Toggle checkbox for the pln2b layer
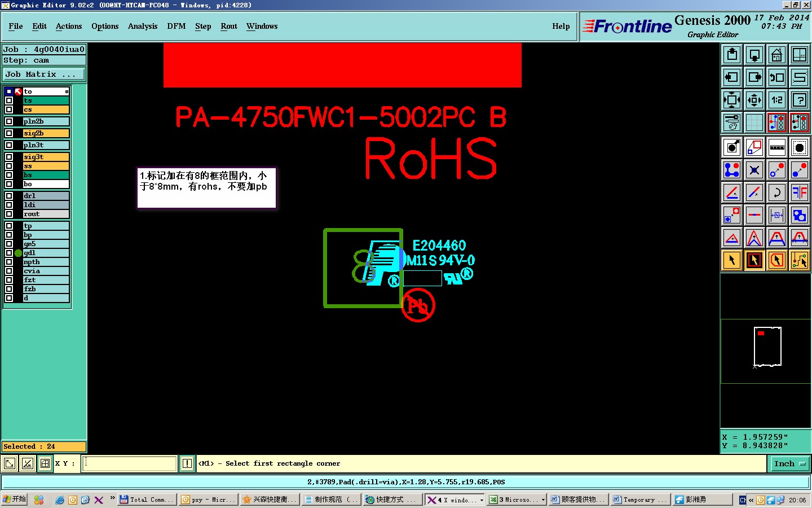The image size is (812, 508). [9, 121]
